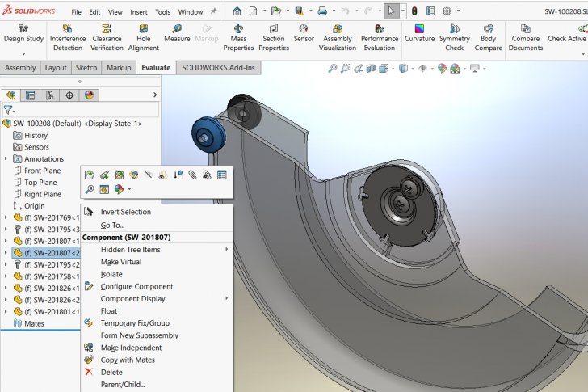Click Edit Appearance color ball in view toolbar
Image resolution: width=588 pixels, height=392 pixels.
pos(442,68)
